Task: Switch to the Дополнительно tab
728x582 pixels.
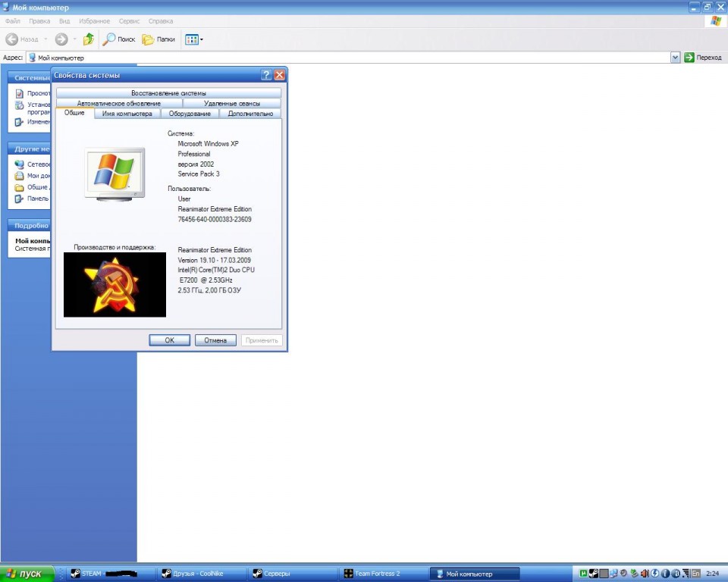Action: (250, 114)
